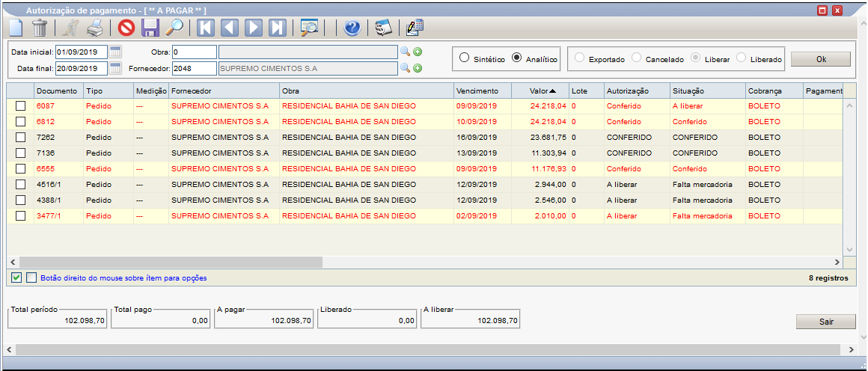This screenshot has height=371, width=868.
Task: Open help with the question mark icon
Action: (352, 27)
